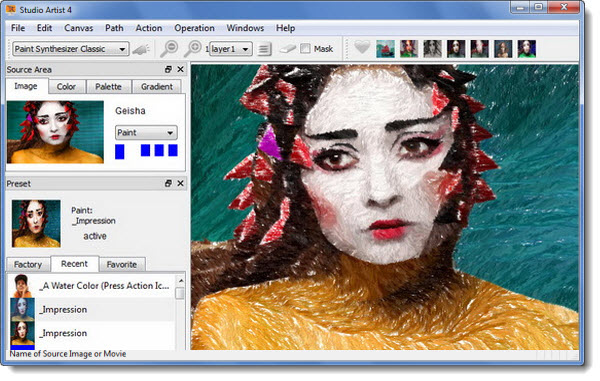Switch to the Favorite presets tab
Viewport: 600px width, 381px height.
pyautogui.click(x=122, y=264)
